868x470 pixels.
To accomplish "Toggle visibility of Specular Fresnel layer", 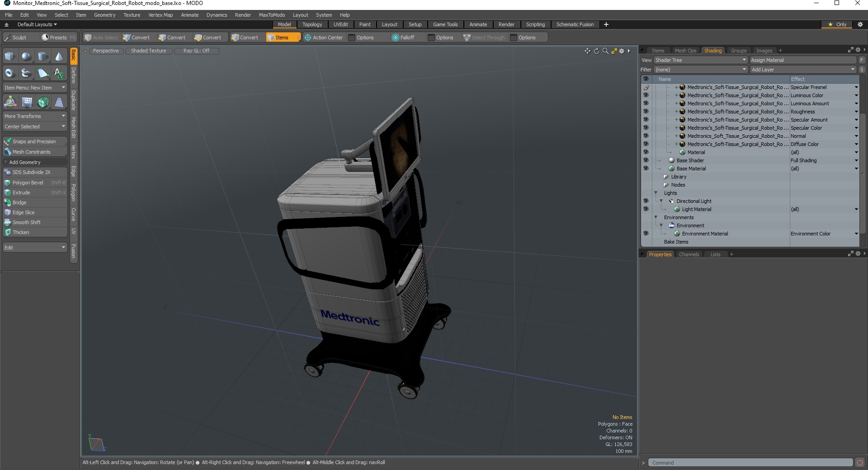I will click(646, 87).
